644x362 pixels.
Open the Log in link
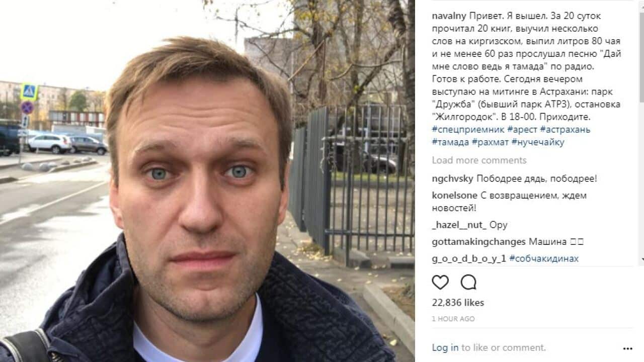445,347
